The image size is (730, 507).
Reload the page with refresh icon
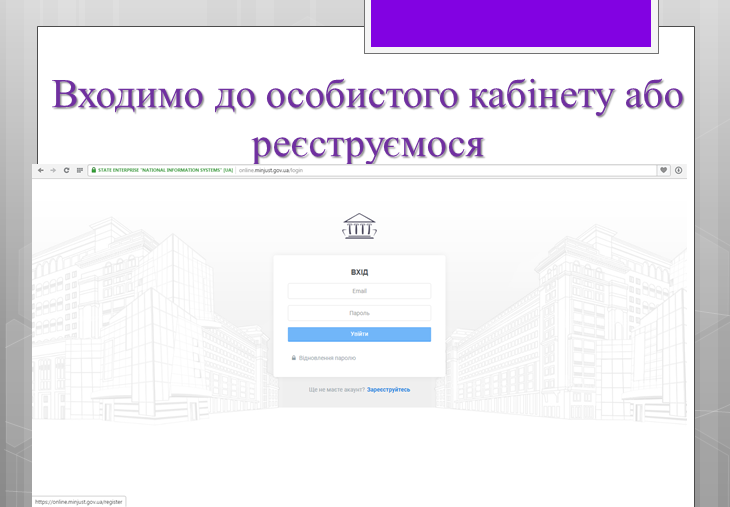[x=67, y=170]
